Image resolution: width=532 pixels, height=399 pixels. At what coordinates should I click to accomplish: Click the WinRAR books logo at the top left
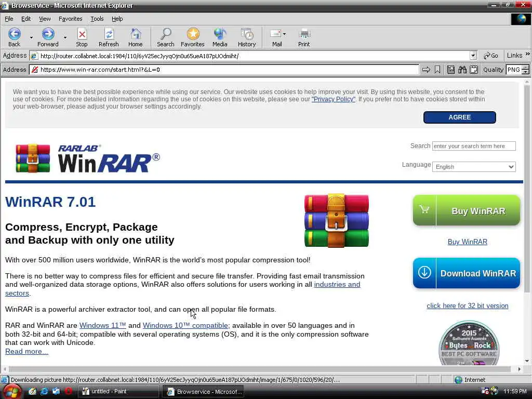pos(33,158)
